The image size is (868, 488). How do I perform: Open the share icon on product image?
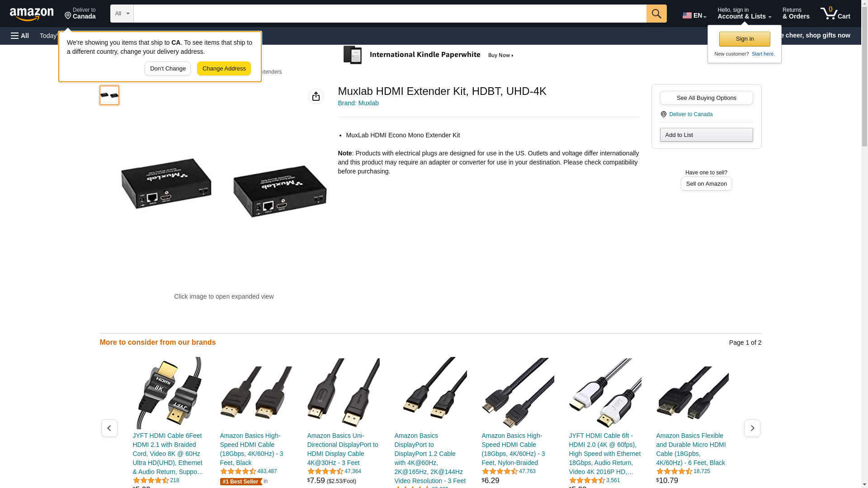coord(316,96)
